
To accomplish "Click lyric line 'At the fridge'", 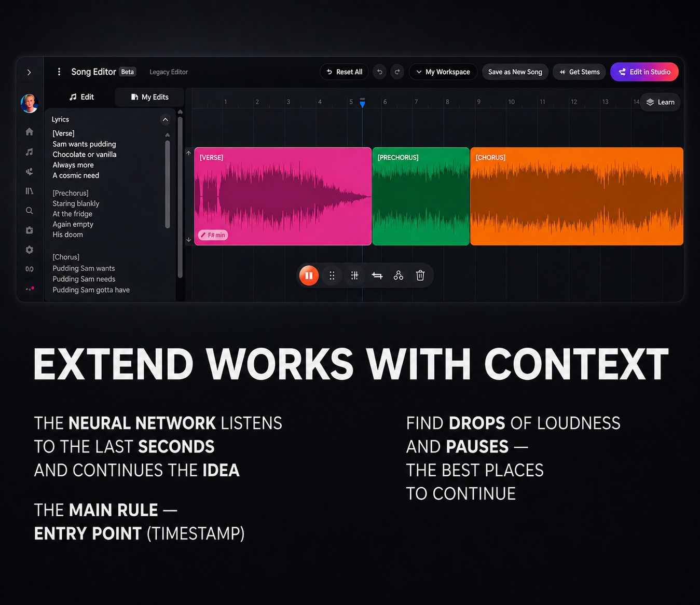I will click(73, 214).
